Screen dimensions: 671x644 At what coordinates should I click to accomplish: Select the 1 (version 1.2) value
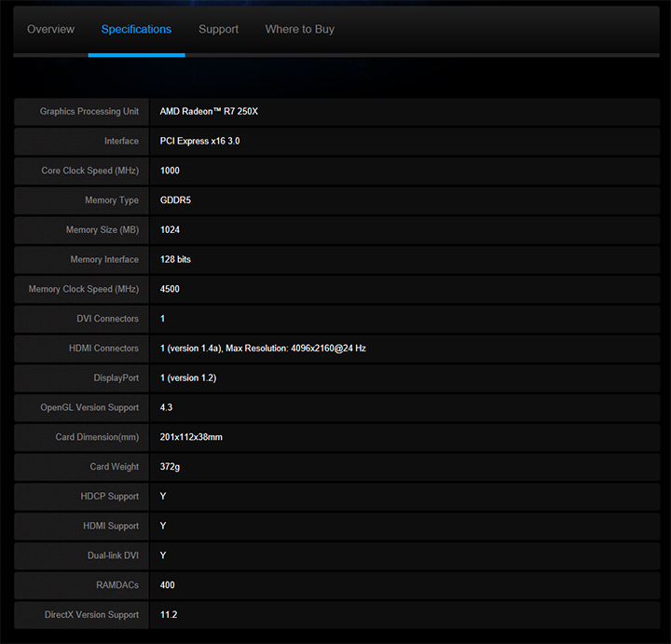click(x=188, y=377)
